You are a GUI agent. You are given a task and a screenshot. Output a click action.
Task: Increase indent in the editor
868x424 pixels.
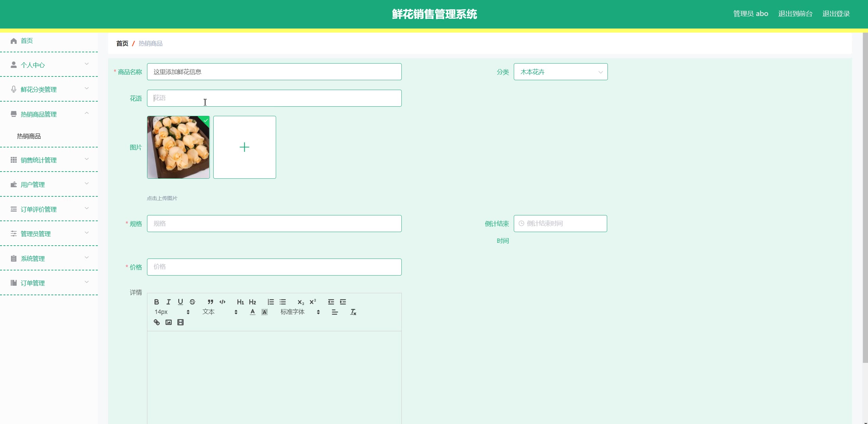[x=343, y=302]
